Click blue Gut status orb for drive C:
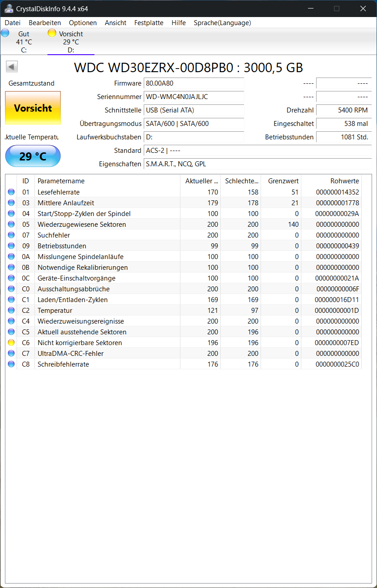 (x=5, y=33)
